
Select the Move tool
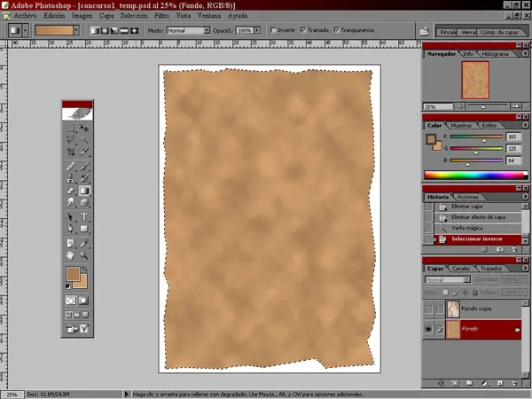pos(85,129)
